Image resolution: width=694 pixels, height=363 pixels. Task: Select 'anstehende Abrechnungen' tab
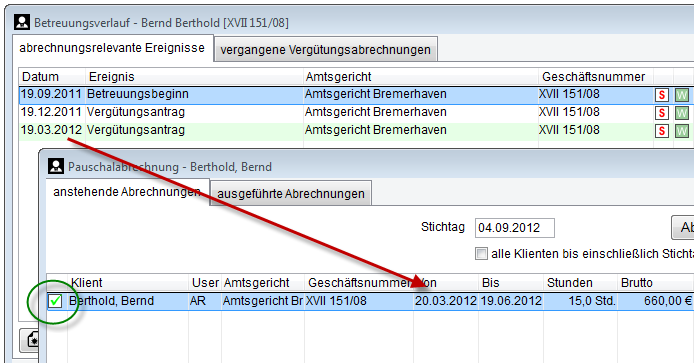click(x=127, y=192)
